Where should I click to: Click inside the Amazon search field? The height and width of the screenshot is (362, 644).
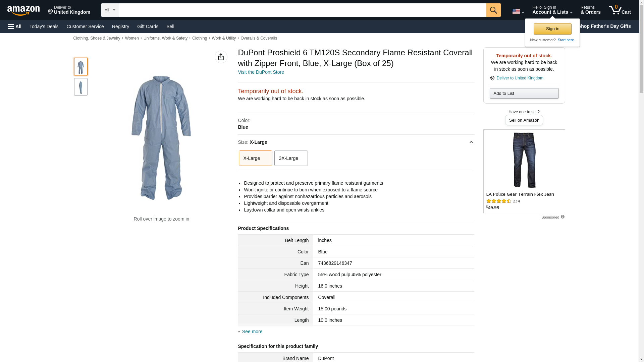coord(302,10)
